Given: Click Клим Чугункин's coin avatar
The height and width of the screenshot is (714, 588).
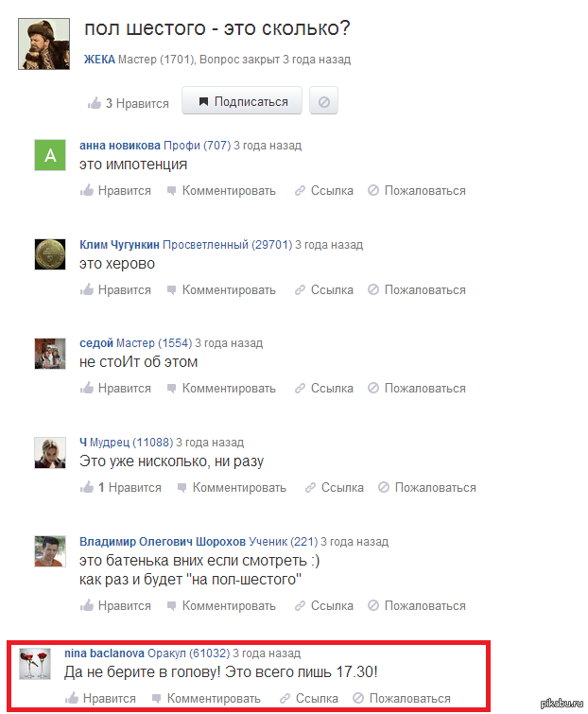Looking at the screenshot, I should pyautogui.click(x=50, y=254).
